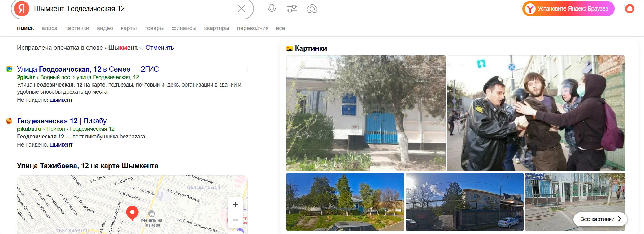Click Отменить to undo the typo correction

160,48
